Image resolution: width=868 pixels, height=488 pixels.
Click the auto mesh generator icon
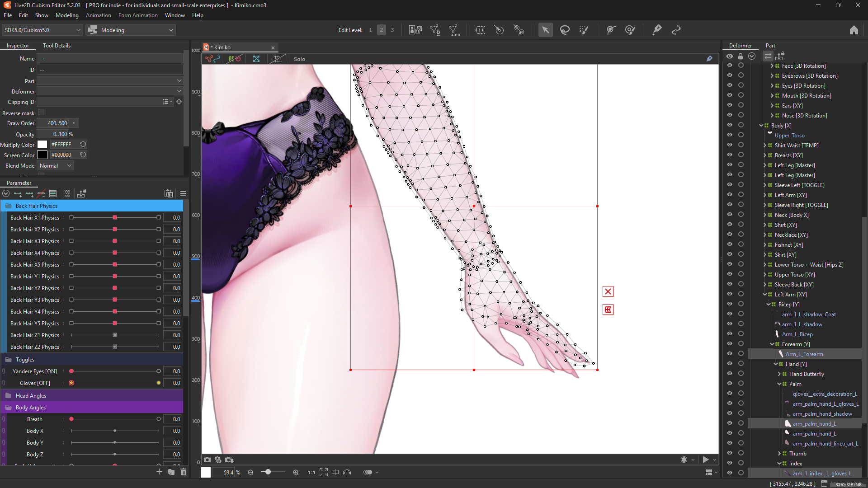click(454, 30)
